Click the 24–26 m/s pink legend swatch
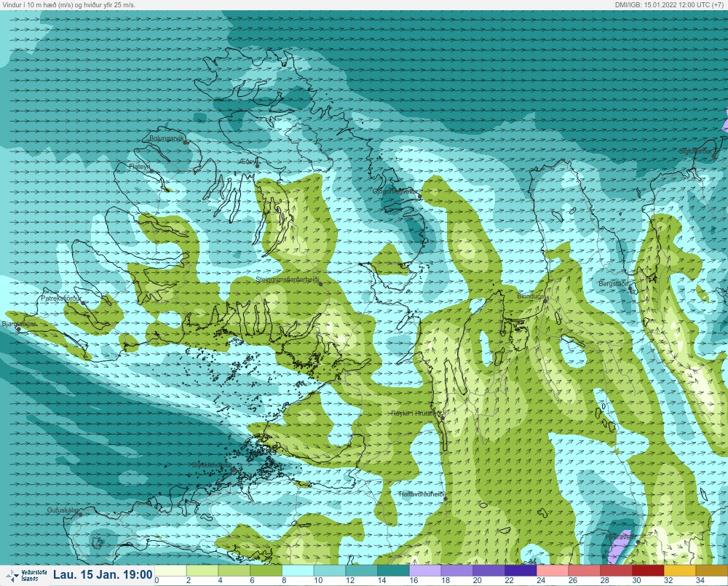728x586 pixels. point(553,570)
